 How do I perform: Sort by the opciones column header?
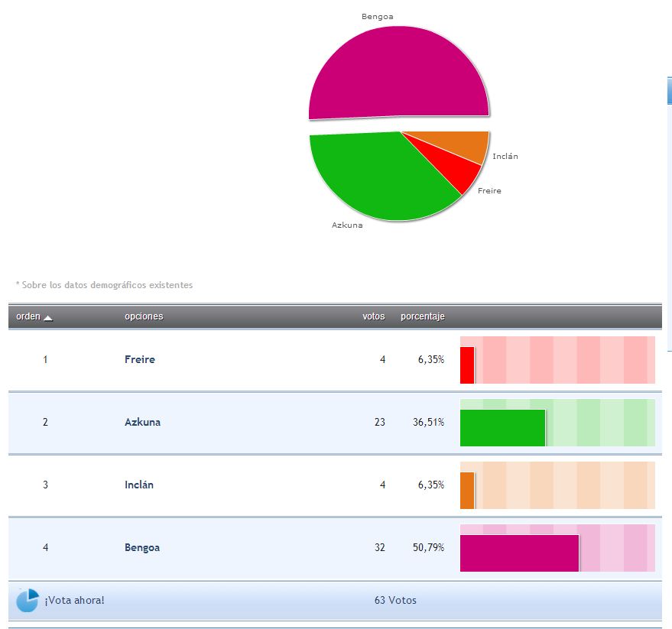[144, 316]
